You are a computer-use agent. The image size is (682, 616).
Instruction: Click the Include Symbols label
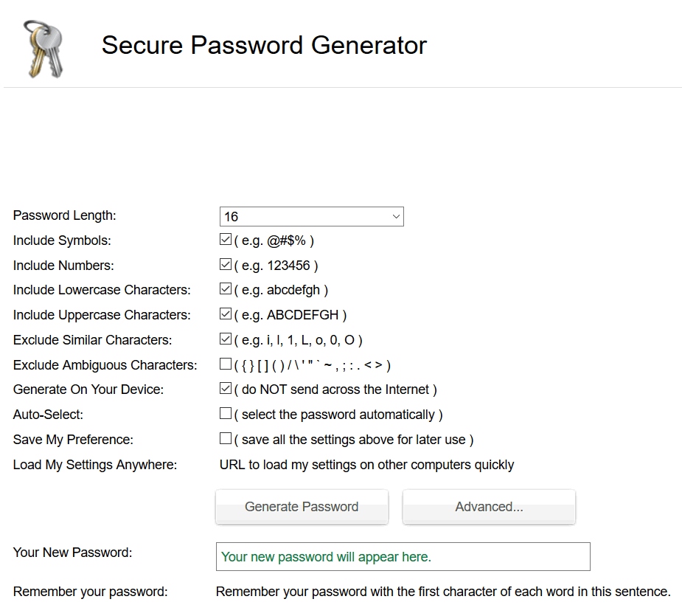(62, 240)
